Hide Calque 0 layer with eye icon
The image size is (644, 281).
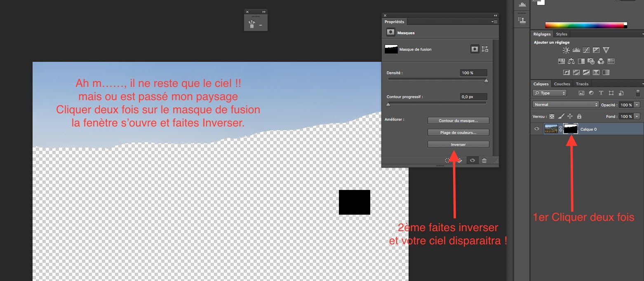click(x=537, y=129)
